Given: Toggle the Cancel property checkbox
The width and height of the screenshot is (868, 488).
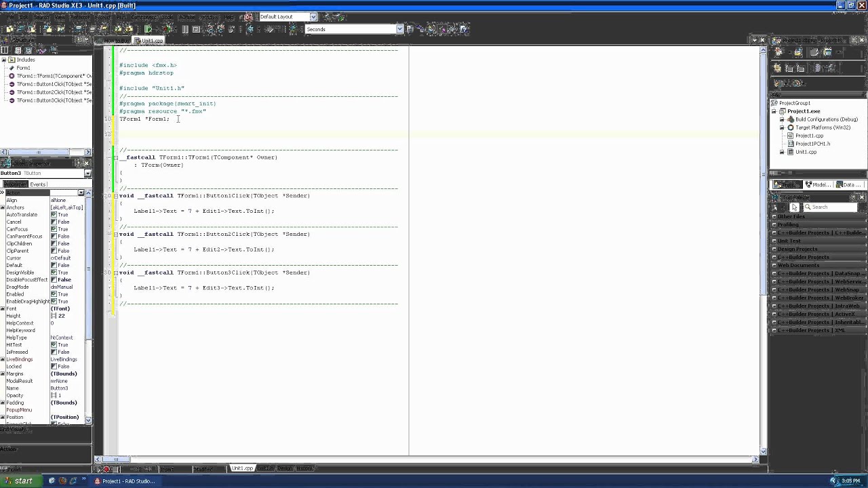Looking at the screenshot, I should pos(54,222).
